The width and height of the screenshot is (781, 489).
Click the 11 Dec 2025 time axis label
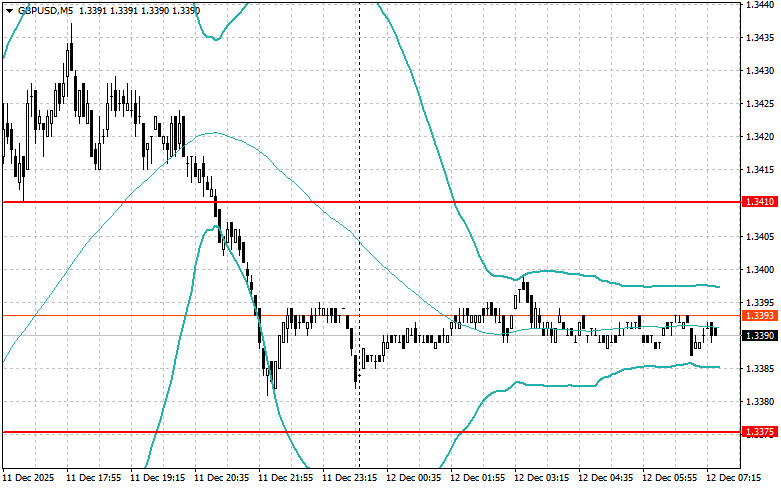pyautogui.click(x=29, y=478)
